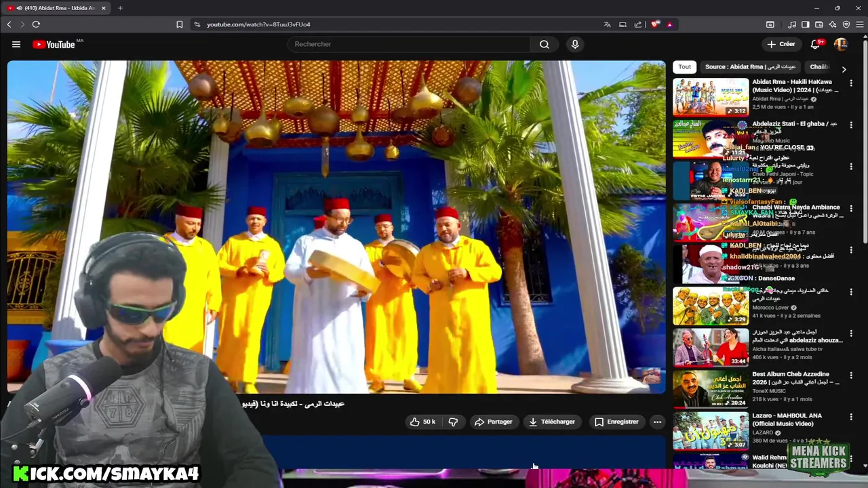Dislike the video
This screenshot has width=868, height=488.
[453, 422]
